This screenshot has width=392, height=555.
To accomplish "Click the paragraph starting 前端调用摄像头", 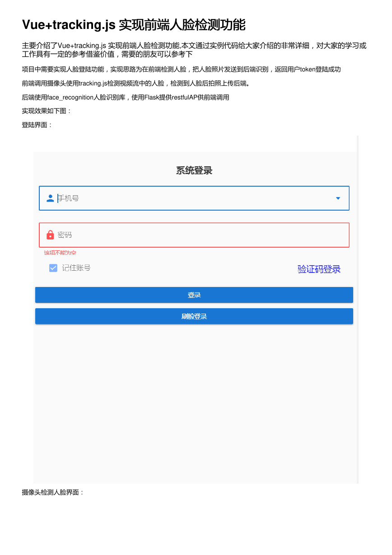I will (136, 83).
